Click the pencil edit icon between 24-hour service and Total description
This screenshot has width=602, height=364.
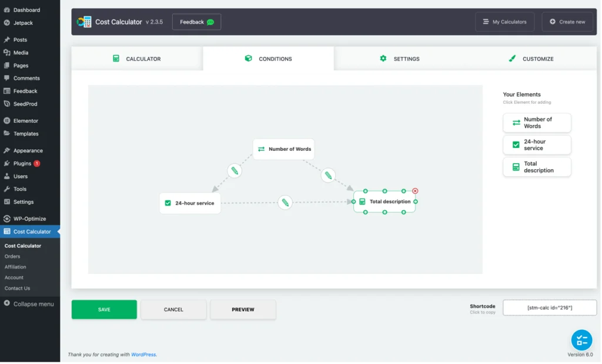click(285, 203)
